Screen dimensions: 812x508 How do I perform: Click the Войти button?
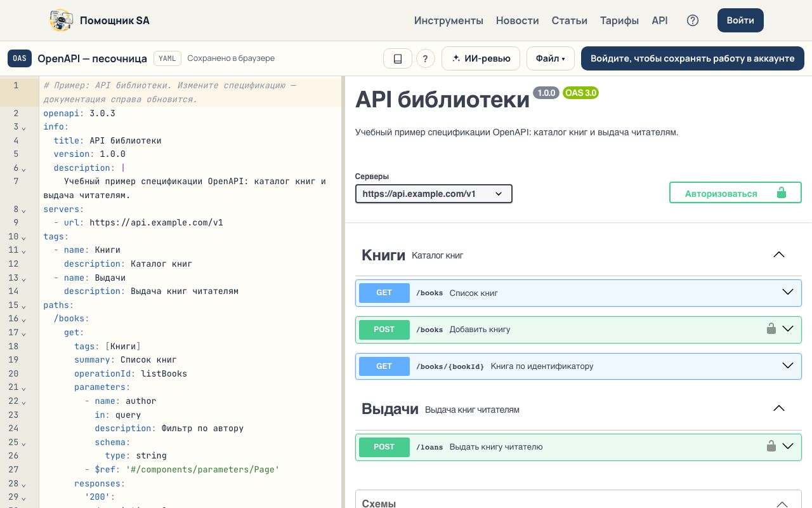(740, 20)
